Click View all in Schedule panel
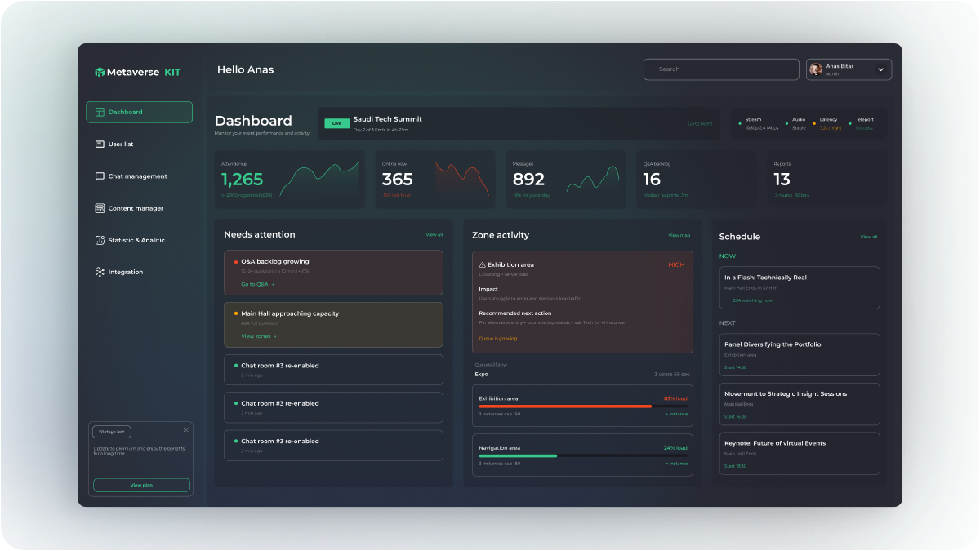 868,237
